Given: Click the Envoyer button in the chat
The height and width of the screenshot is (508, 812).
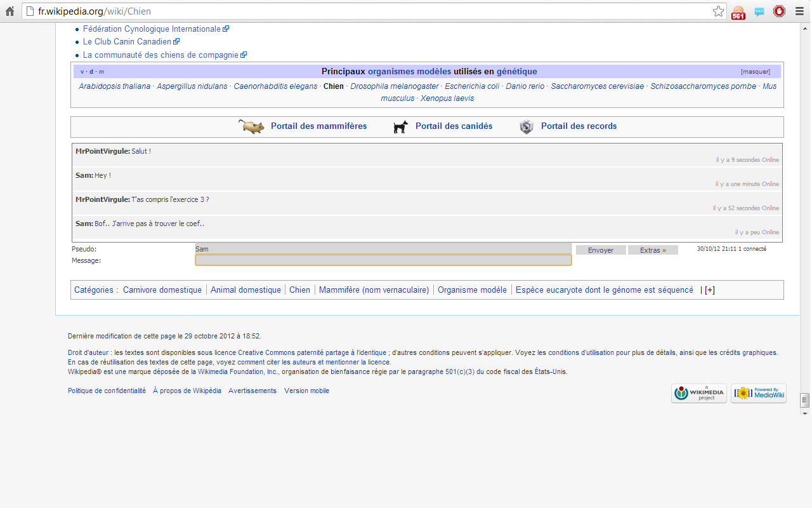Looking at the screenshot, I should pos(601,250).
